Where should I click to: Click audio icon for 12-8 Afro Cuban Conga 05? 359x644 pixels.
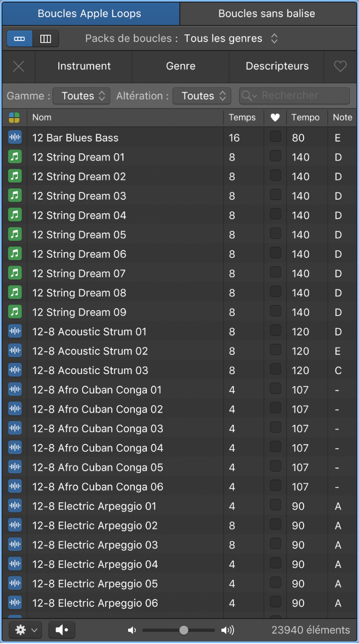point(15,467)
